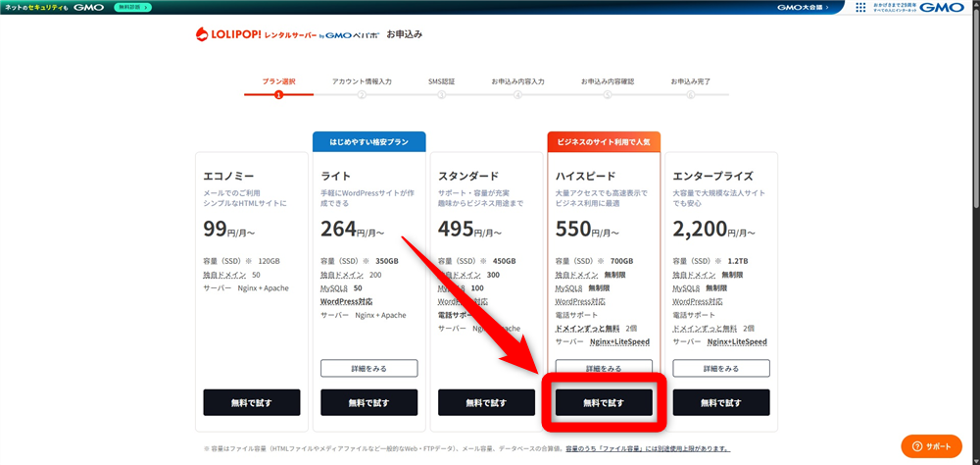Open the GMO services grid icon

click(x=860, y=8)
